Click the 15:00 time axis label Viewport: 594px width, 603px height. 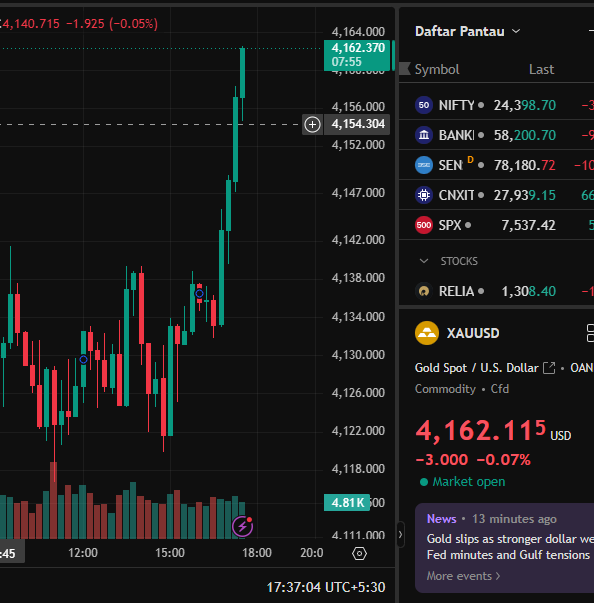pyautogui.click(x=170, y=553)
